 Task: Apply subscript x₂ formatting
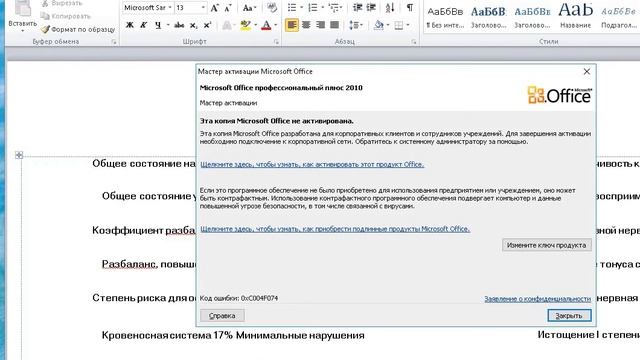[x=193, y=25]
